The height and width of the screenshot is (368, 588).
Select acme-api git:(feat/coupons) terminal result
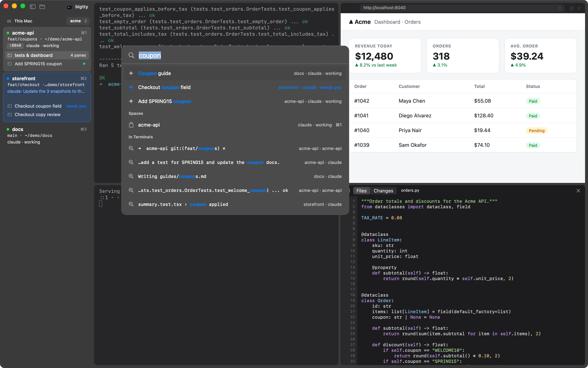(235, 148)
